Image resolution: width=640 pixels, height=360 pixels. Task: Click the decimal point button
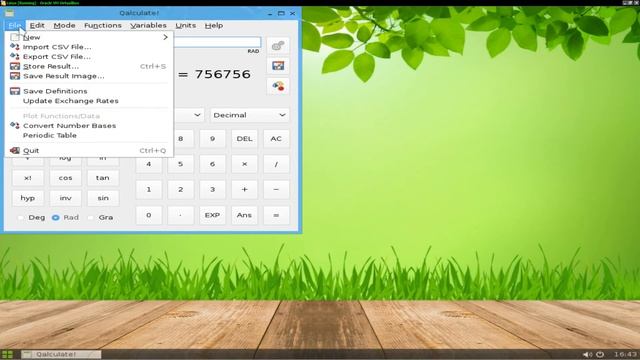180,215
